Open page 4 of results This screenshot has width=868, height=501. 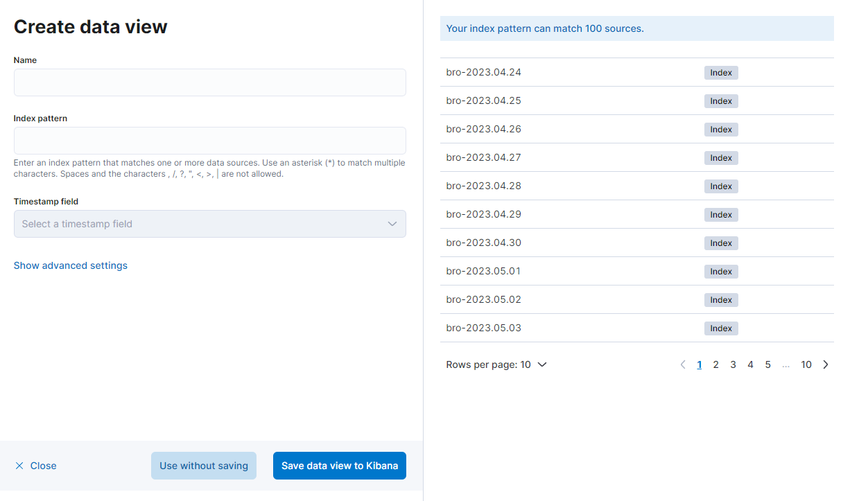click(750, 364)
